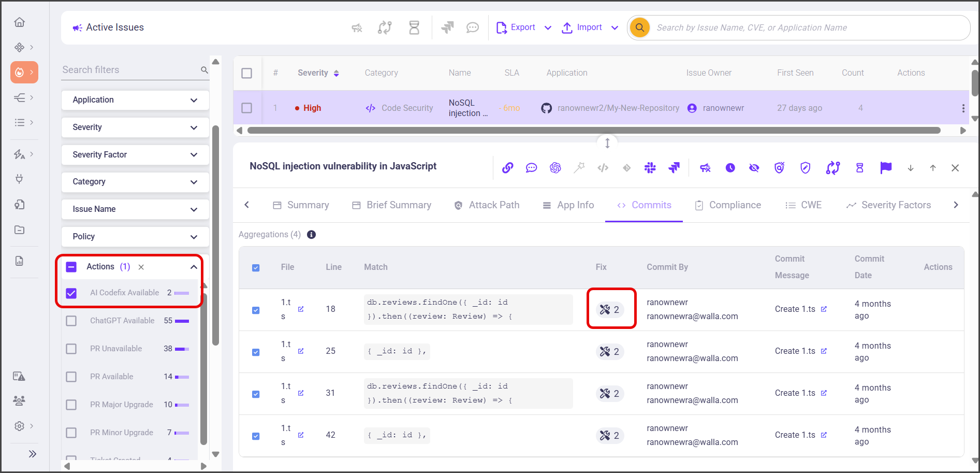This screenshot has width=980, height=473.
Task: Click the ChatGPT icon in issue toolbar
Action: click(555, 168)
